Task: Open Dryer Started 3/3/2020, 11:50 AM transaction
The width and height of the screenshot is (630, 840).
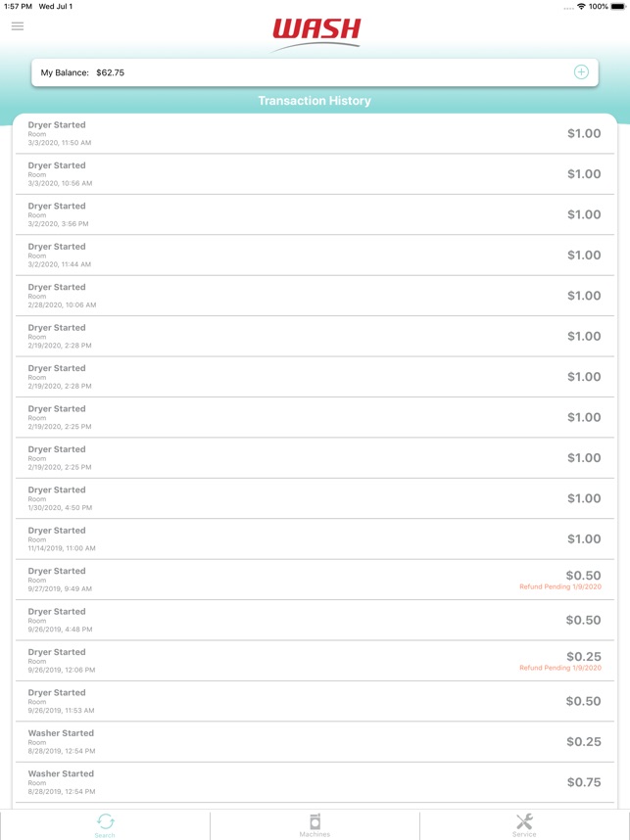Action: point(315,133)
